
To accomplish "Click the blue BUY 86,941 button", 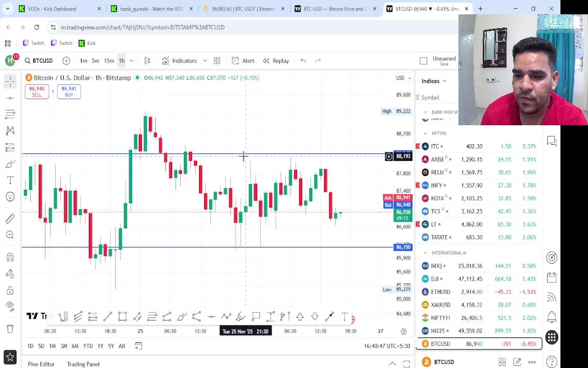I will 69,91.
